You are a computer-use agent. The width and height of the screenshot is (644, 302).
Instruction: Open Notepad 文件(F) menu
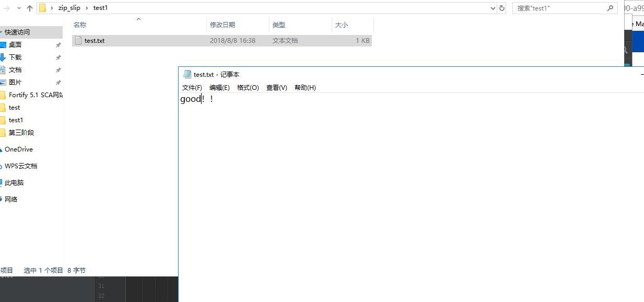point(192,88)
